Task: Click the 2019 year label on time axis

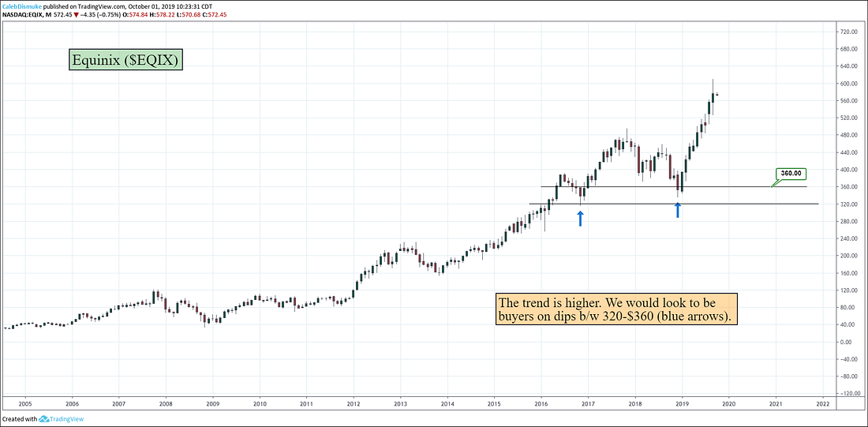Action: [682, 405]
